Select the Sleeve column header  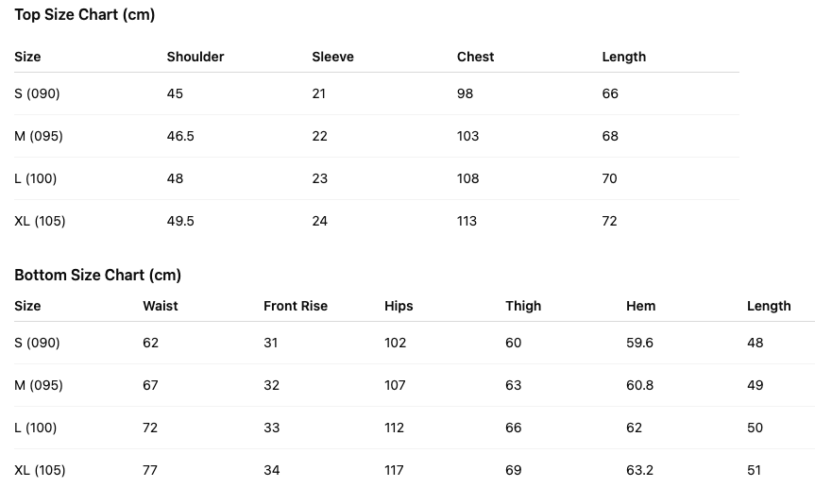point(332,57)
